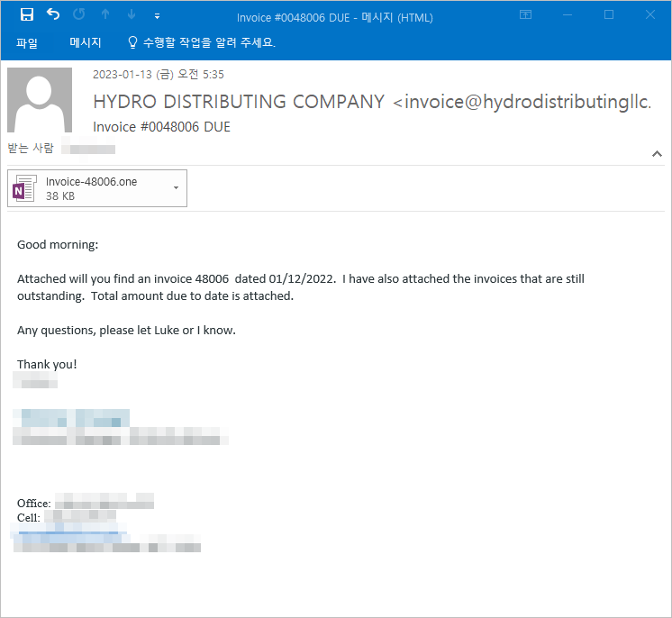Go to previous item with up arrow
The width and height of the screenshot is (672, 618).
pos(105,14)
